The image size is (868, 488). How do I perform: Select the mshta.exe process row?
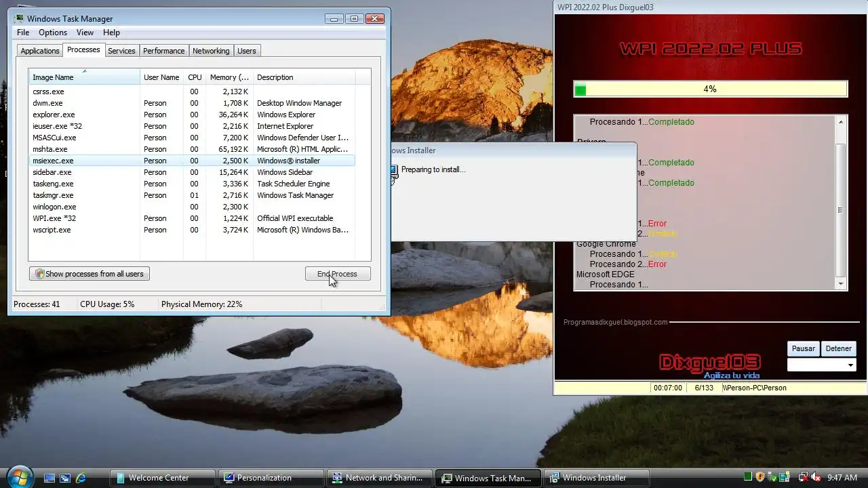pos(191,149)
